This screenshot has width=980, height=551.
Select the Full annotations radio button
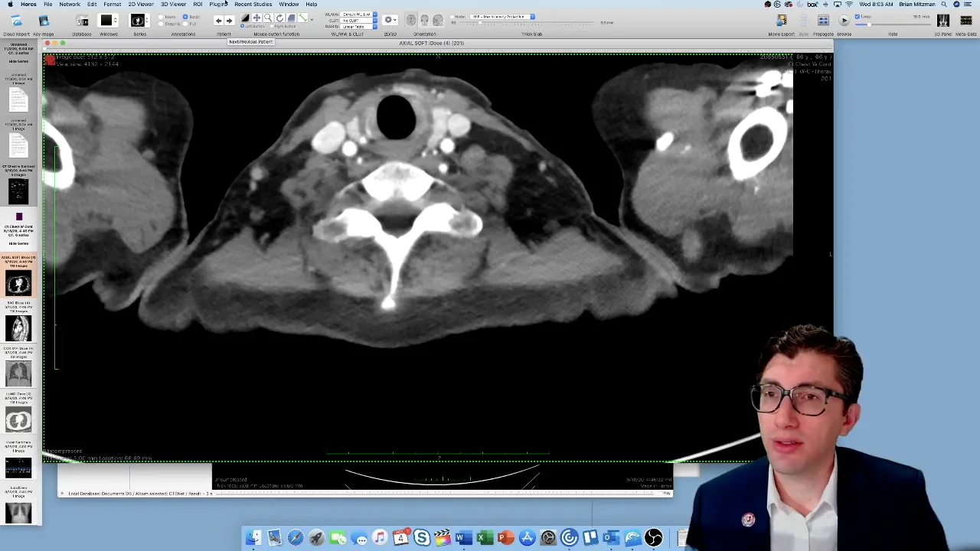point(185,24)
